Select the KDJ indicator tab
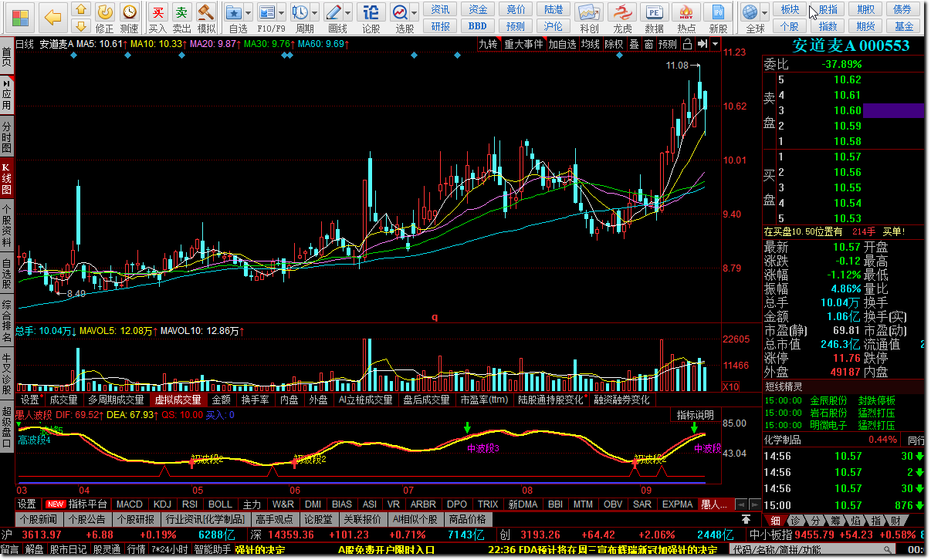The height and width of the screenshot is (560, 931). pyautogui.click(x=162, y=504)
